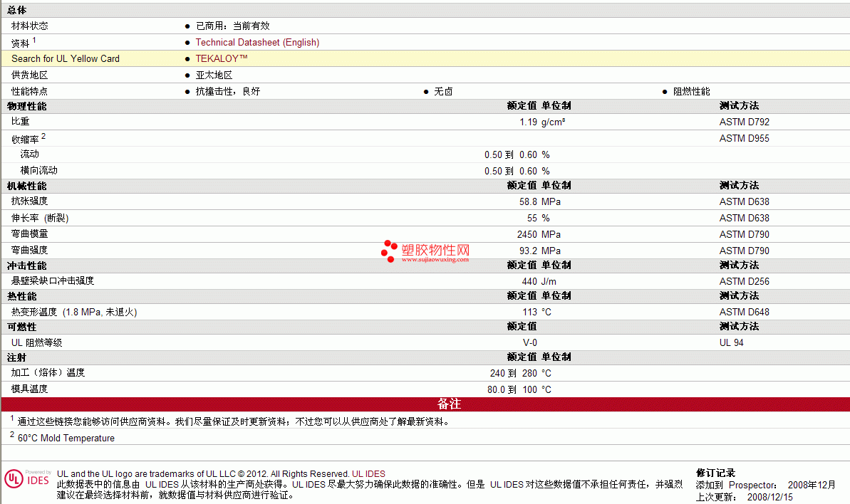Click the 抗撞击性，良好 feature
The image size is (850, 504).
click(228, 91)
